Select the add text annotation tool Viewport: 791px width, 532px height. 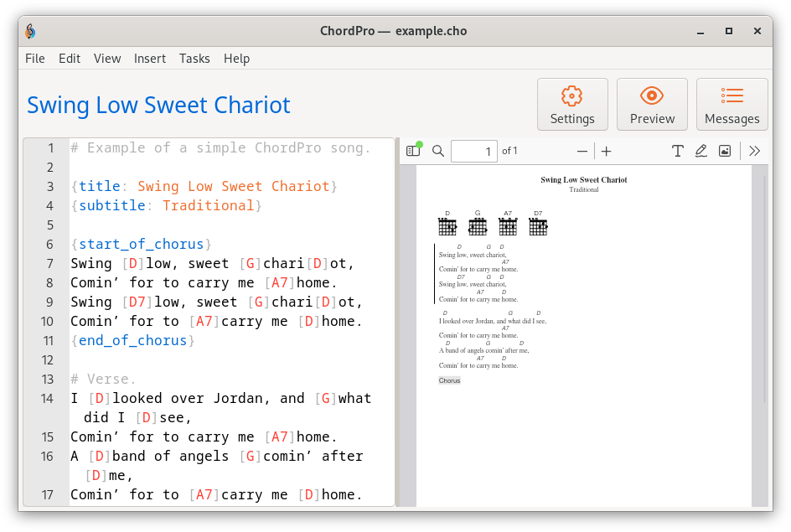pyautogui.click(x=678, y=151)
